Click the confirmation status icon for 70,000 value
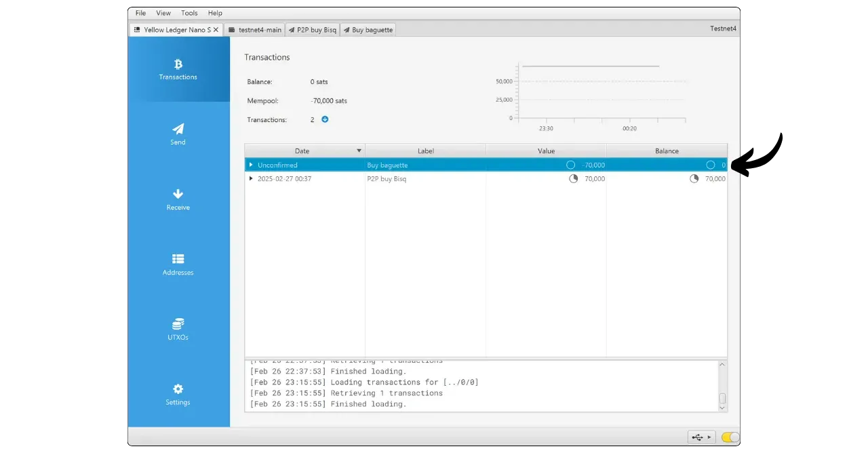The image size is (868, 453). click(x=574, y=179)
